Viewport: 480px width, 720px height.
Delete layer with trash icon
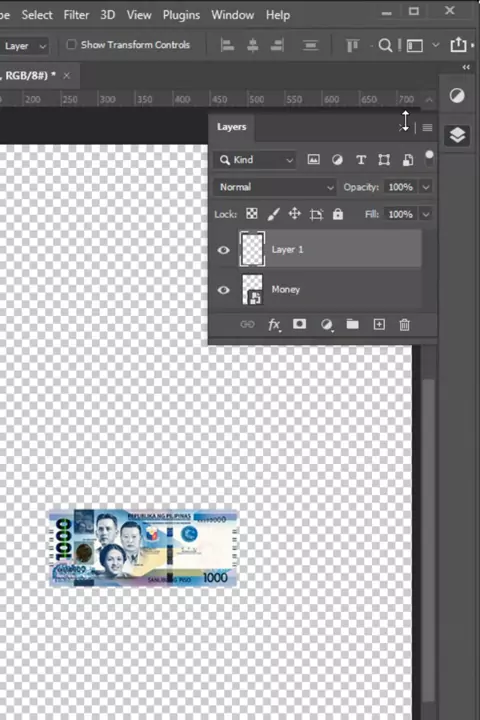tap(404, 325)
